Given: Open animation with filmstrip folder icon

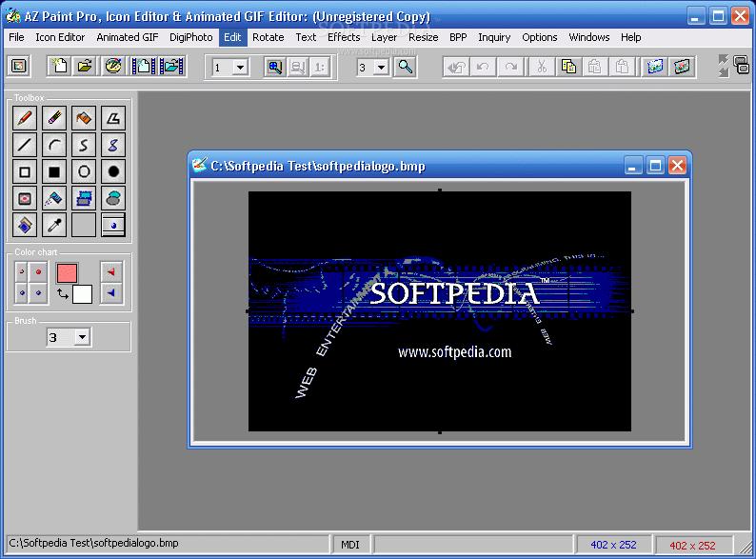Looking at the screenshot, I should pyautogui.click(x=171, y=66).
